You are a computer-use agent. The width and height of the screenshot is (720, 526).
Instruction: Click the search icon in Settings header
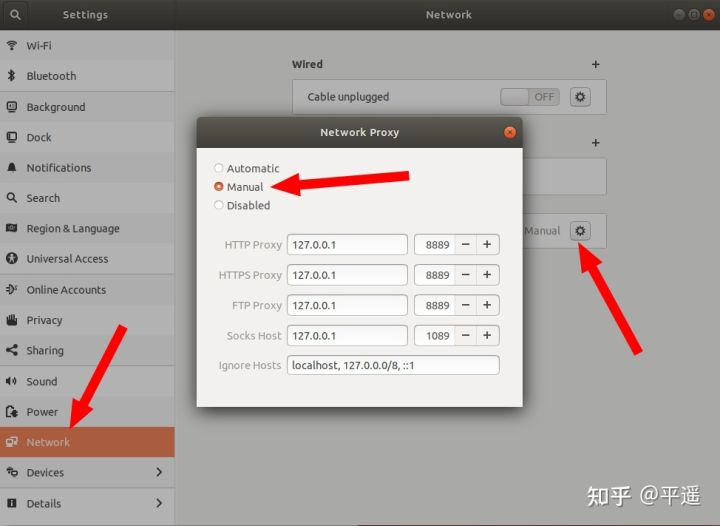coord(15,15)
